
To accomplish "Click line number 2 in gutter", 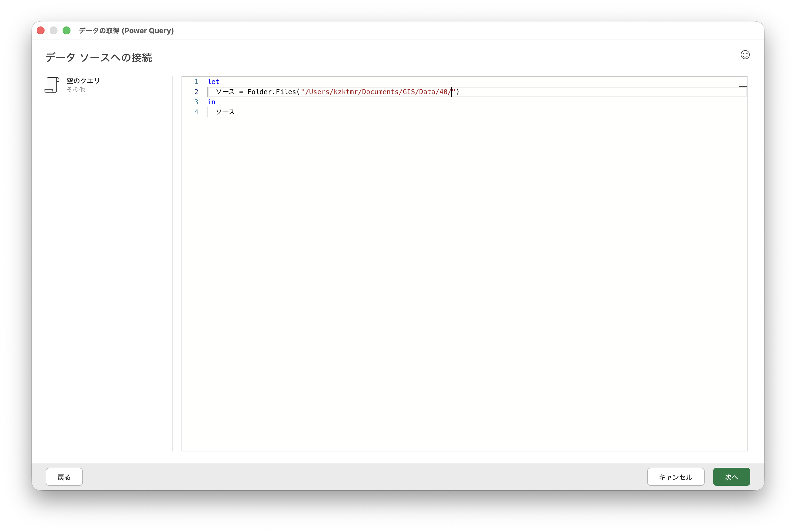I will click(x=196, y=92).
